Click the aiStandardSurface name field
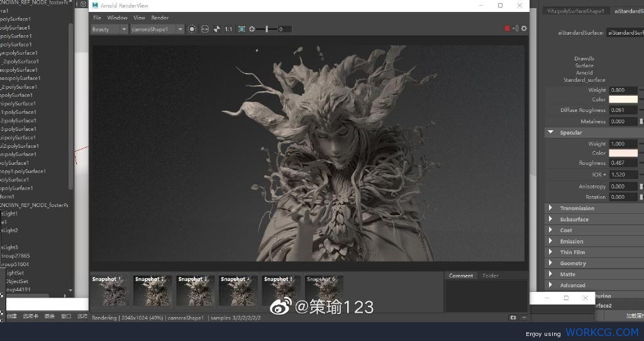The height and width of the screenshot is (341, 644). pos(625,33)
